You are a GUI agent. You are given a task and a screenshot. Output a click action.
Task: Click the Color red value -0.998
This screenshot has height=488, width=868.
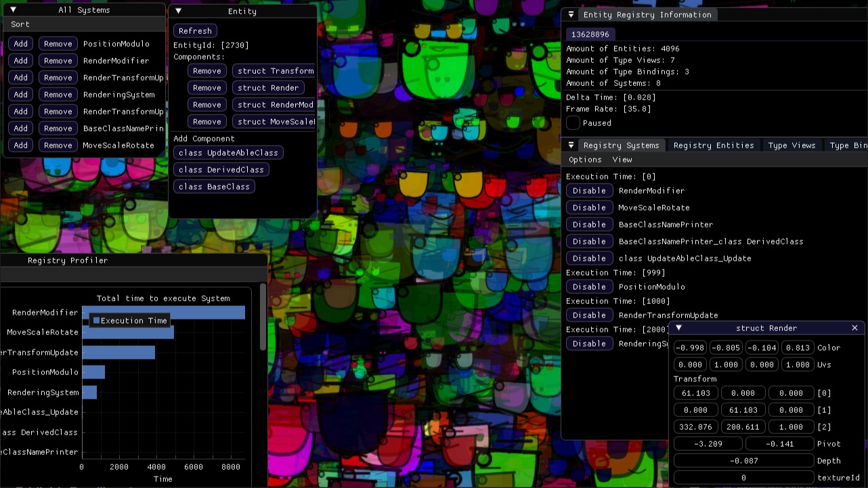(x=691, y=347)
